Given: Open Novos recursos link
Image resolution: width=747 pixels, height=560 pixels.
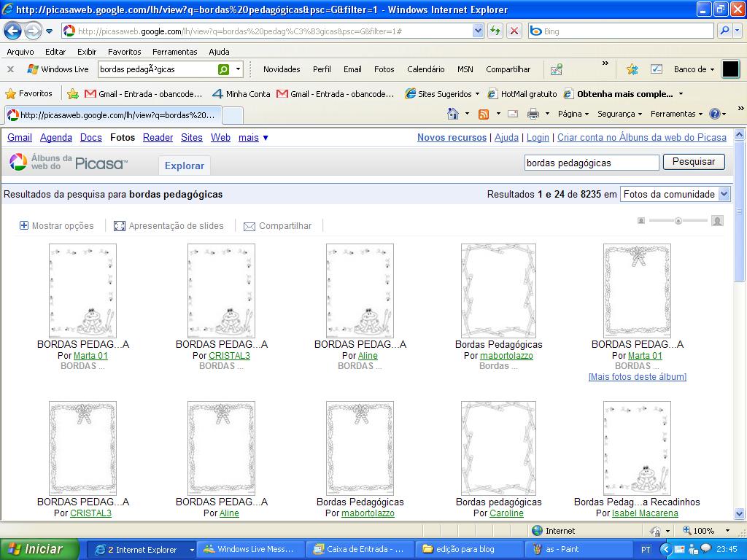Looking at the screenshot, I should click(x=452, y=138).
